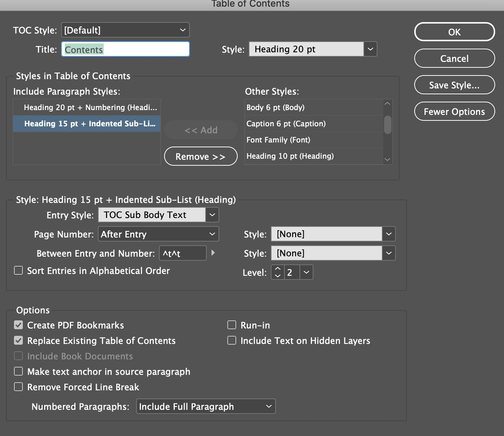
Task: Click the Other Styles scrollbar thumb
Action: tap(387, 125)
